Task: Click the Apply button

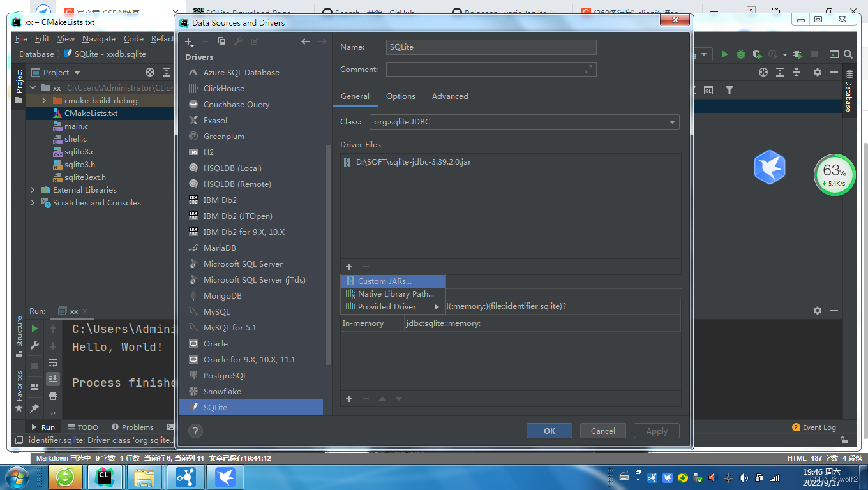Action: click(x=656, y=431)
